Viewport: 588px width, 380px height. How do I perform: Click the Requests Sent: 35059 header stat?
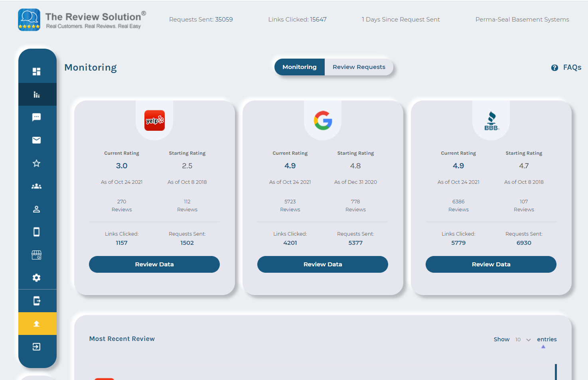(201, 20)
